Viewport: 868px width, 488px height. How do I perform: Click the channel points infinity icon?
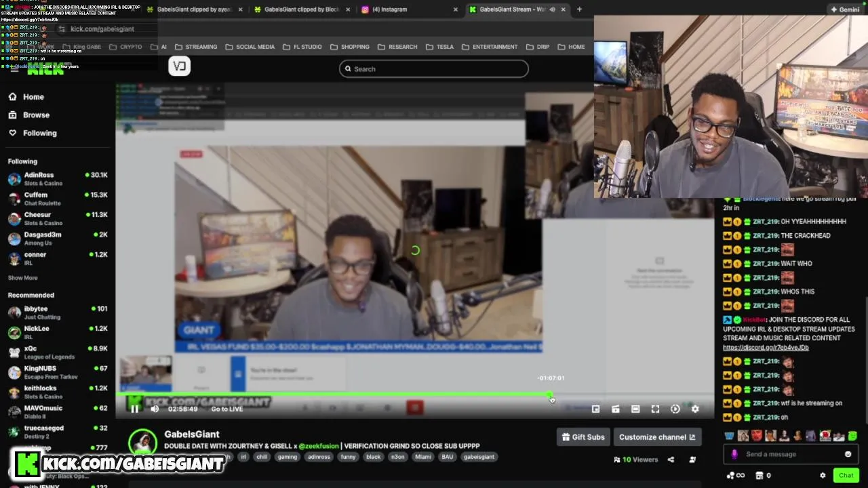(x=735, y=475)
